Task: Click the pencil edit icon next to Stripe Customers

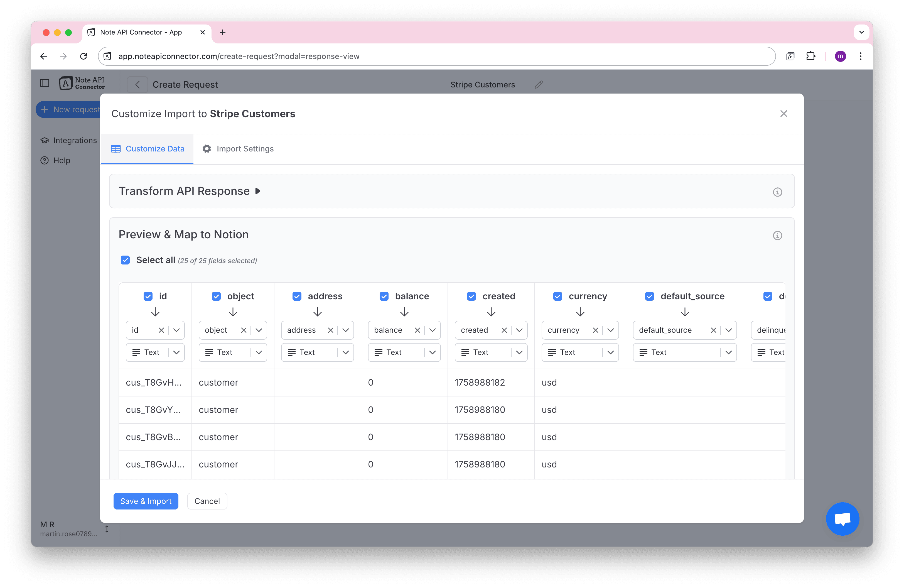Action: 538,85
